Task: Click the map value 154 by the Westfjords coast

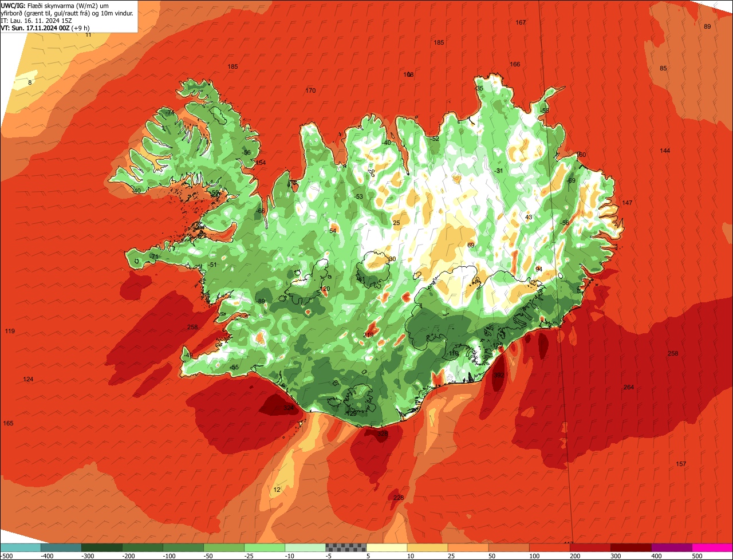Action: pyautogui.click(x=261, y=163)
